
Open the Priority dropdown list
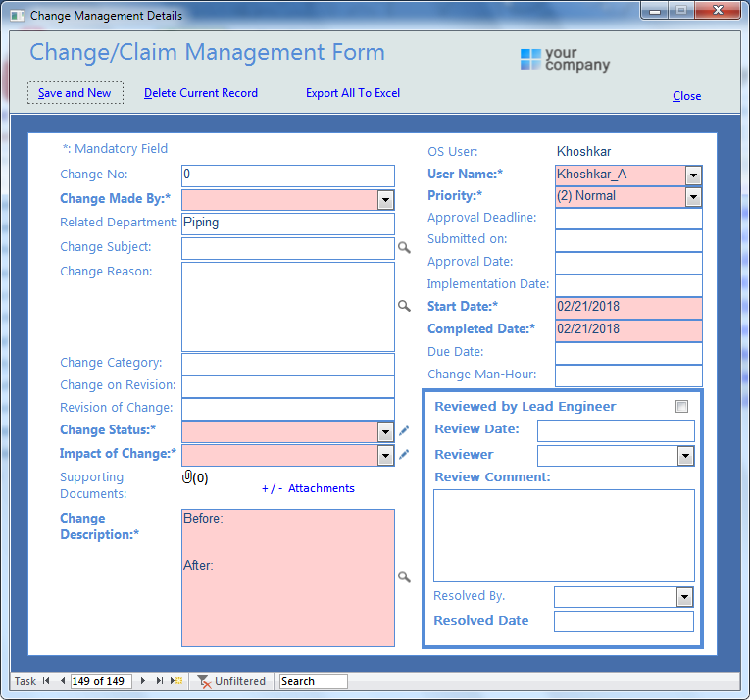693,197
